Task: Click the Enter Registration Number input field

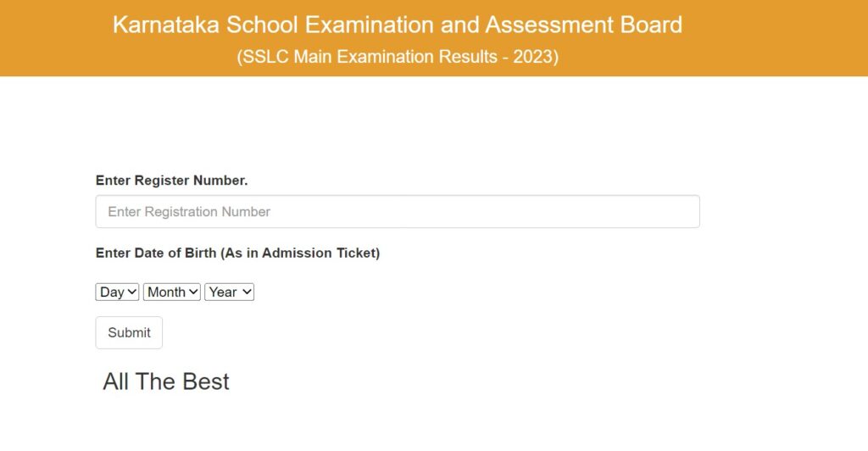Action: [397, 212]
